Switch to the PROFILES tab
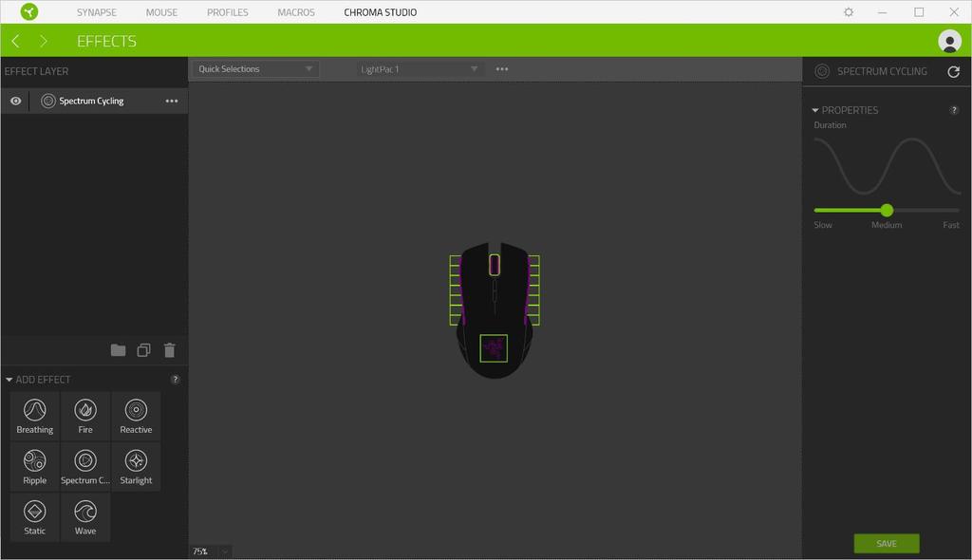Screen dimensions: 972x560 pos(228,12)
